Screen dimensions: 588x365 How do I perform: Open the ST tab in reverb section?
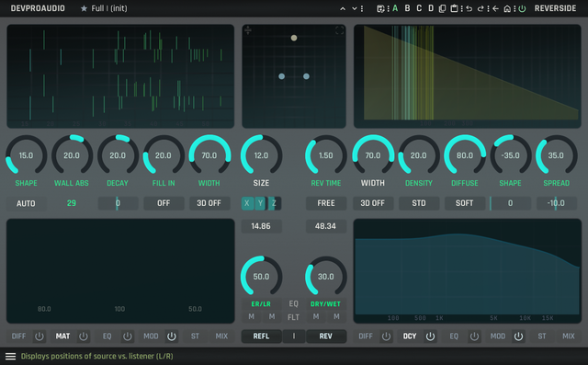click(x=542, y=336)
